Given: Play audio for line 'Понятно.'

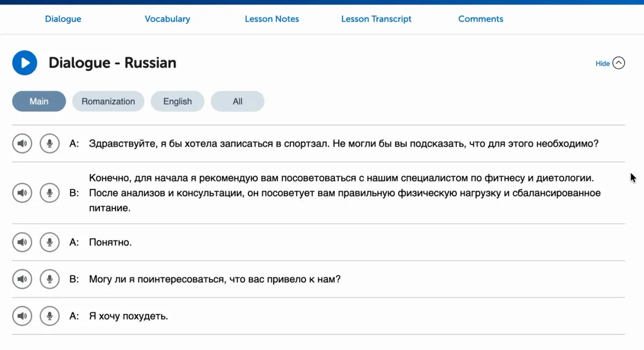Looking at the screenshot, I should (x=22, y=242).
